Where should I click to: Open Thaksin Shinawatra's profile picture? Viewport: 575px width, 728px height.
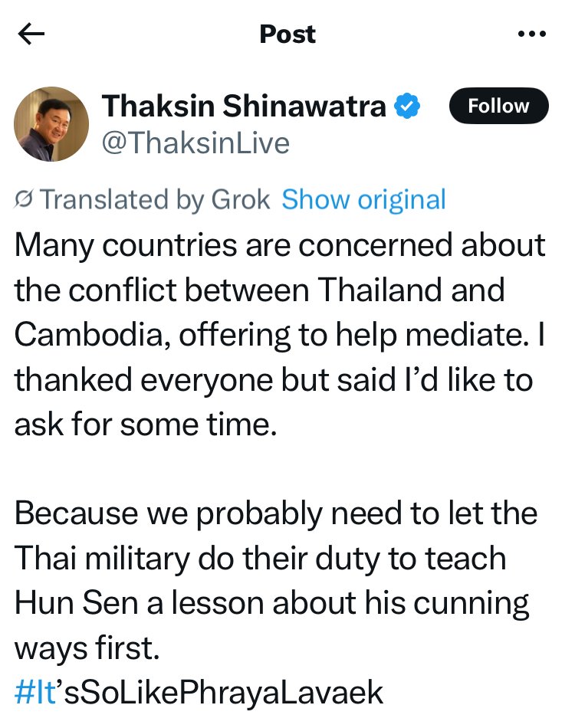click(x=51, y=124)
